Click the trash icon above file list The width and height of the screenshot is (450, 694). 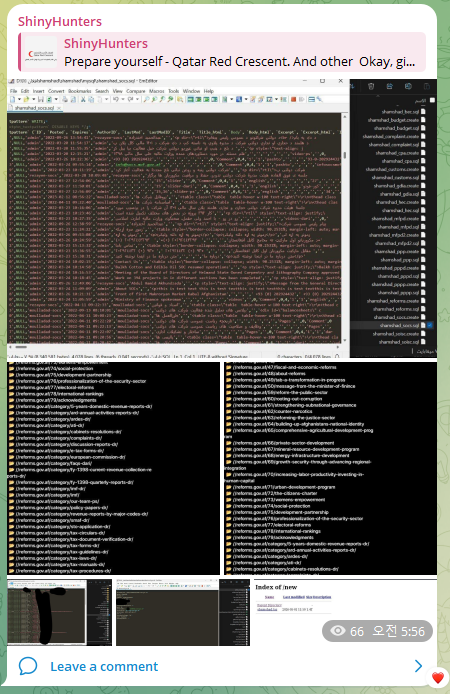click(371, 86)
